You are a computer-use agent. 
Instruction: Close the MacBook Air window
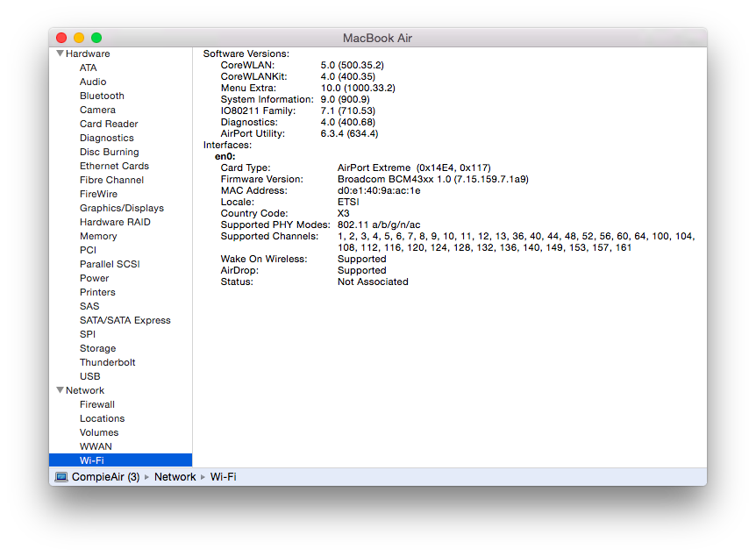pos(61,38)
